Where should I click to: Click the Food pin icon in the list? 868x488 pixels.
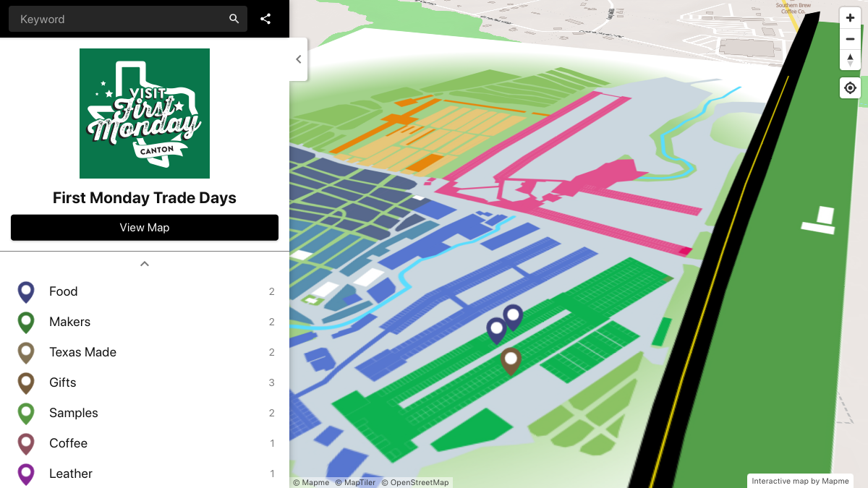pos(26,292)
